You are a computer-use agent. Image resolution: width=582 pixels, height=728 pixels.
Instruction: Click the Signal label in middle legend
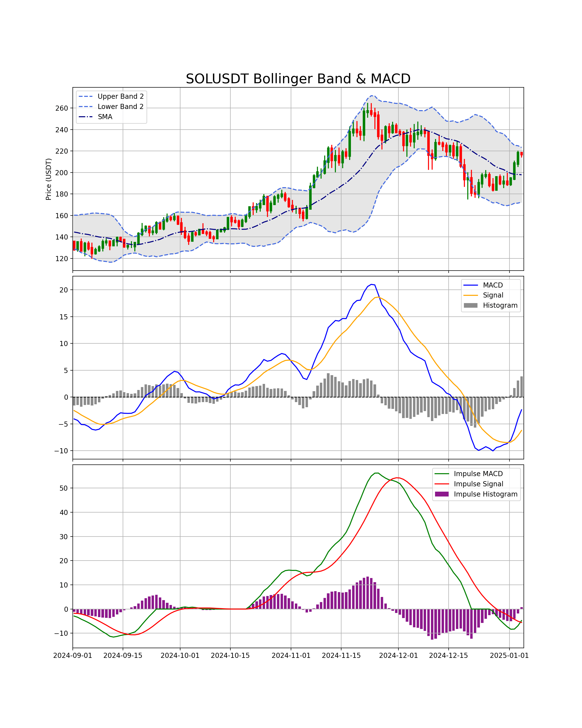point(493,295)
